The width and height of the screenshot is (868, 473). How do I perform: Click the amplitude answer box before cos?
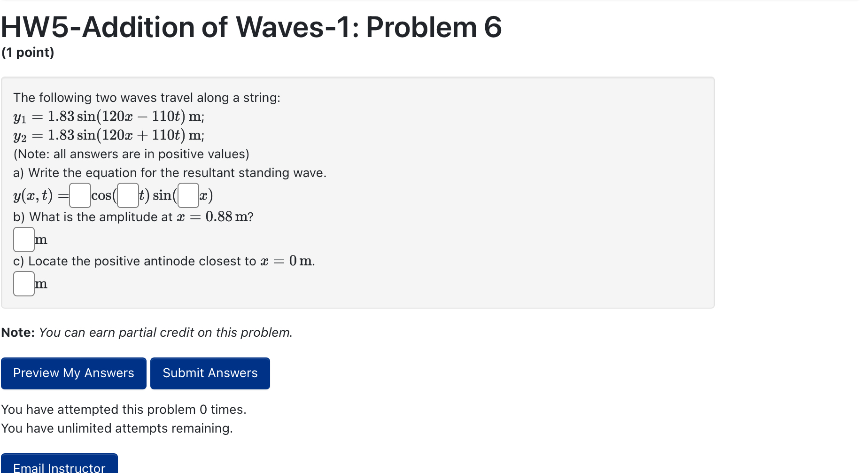coord(79,195)
